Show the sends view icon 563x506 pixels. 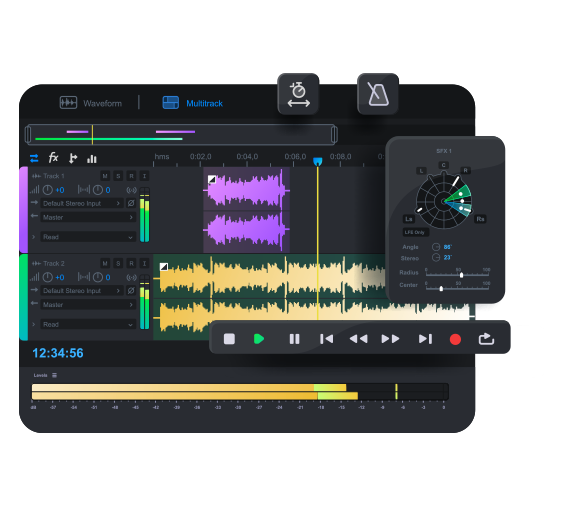pos(73,158)
